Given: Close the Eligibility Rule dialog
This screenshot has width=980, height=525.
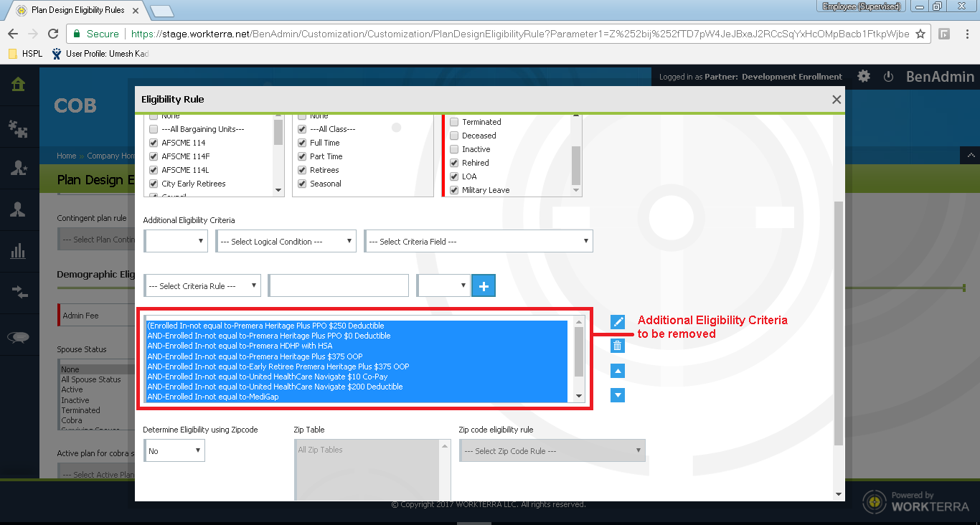Looking at the screenshot, I should pyautogui.click(x=837, y=100).
